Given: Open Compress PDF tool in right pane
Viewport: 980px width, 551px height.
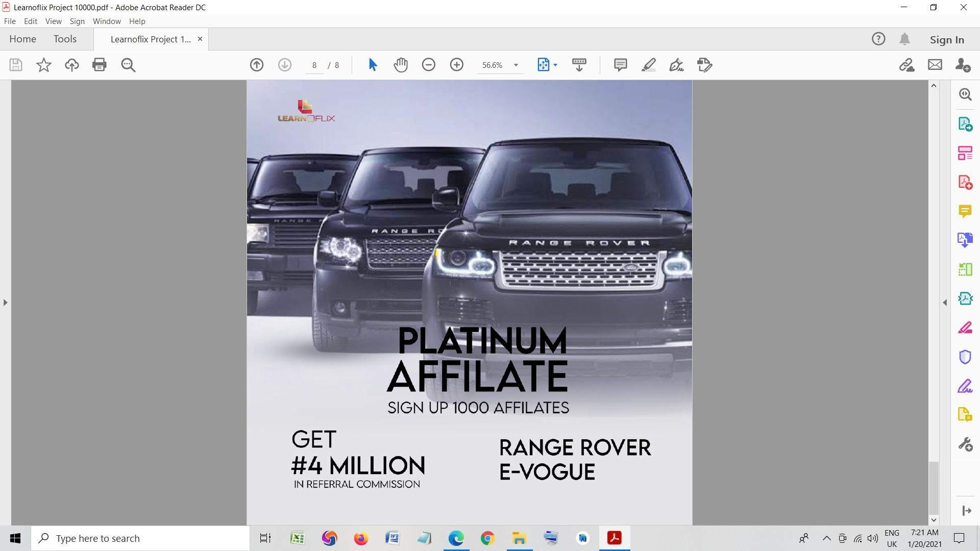Looking at the screenshot, I should (x=965, y=298).
